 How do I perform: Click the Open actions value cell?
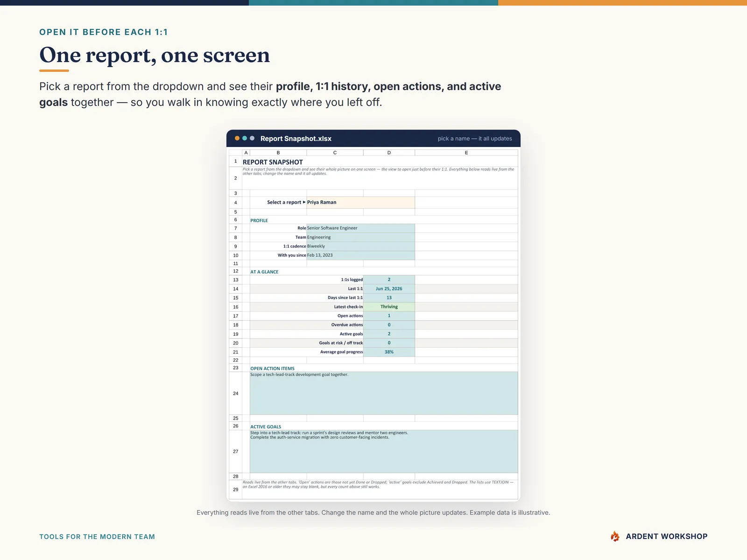click(389, 316)
